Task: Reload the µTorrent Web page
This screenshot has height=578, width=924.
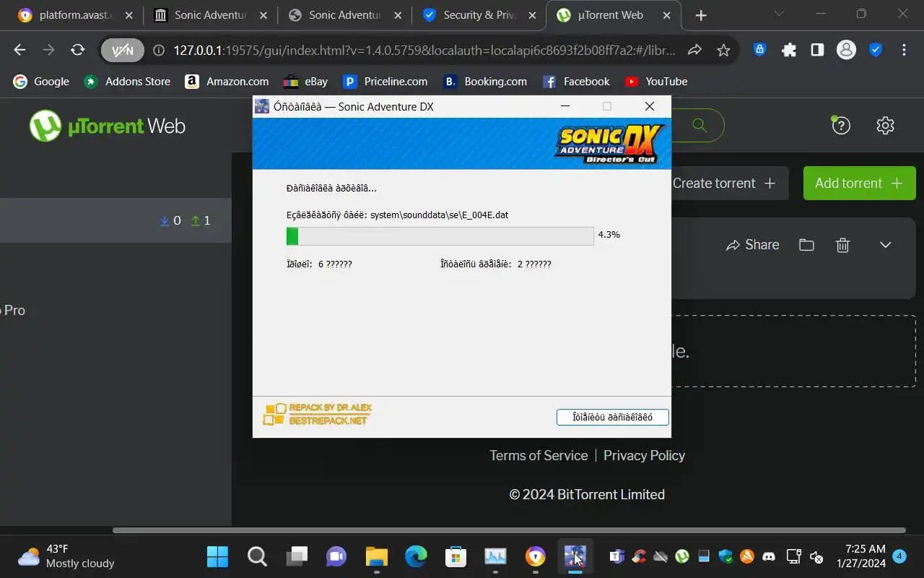Action: coord(77,50)
